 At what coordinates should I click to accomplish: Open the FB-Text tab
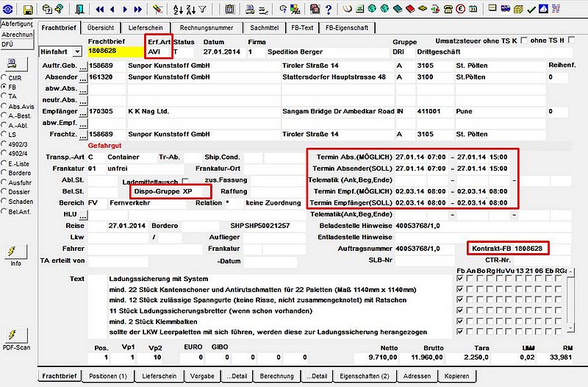point(302,28)
